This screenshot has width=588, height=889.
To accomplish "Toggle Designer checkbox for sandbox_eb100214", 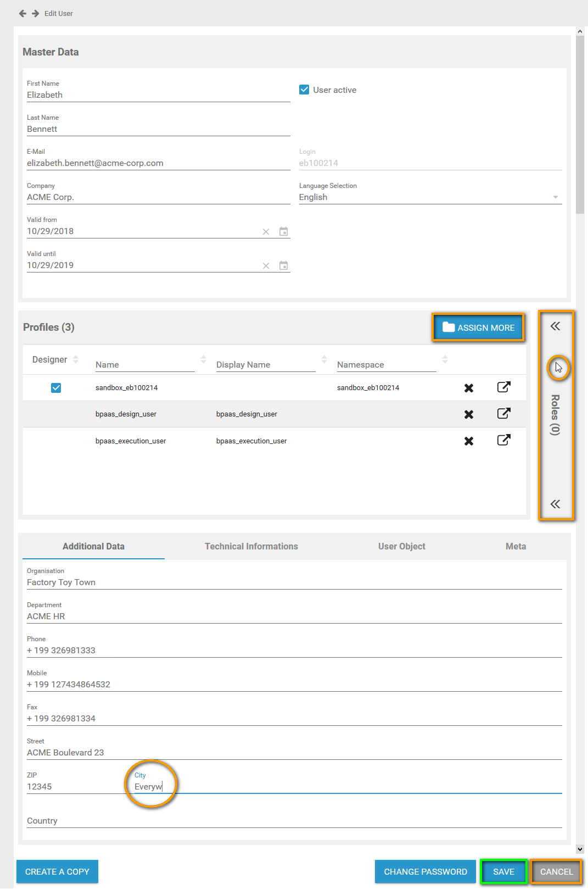I will [x=56, y=388].
